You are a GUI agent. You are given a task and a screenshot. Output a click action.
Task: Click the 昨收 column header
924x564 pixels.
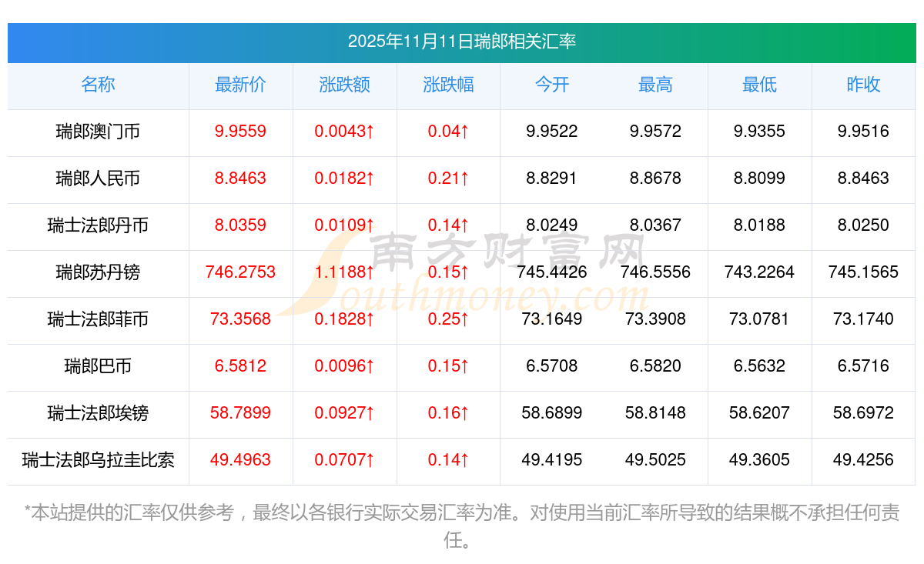pos(863,85)
